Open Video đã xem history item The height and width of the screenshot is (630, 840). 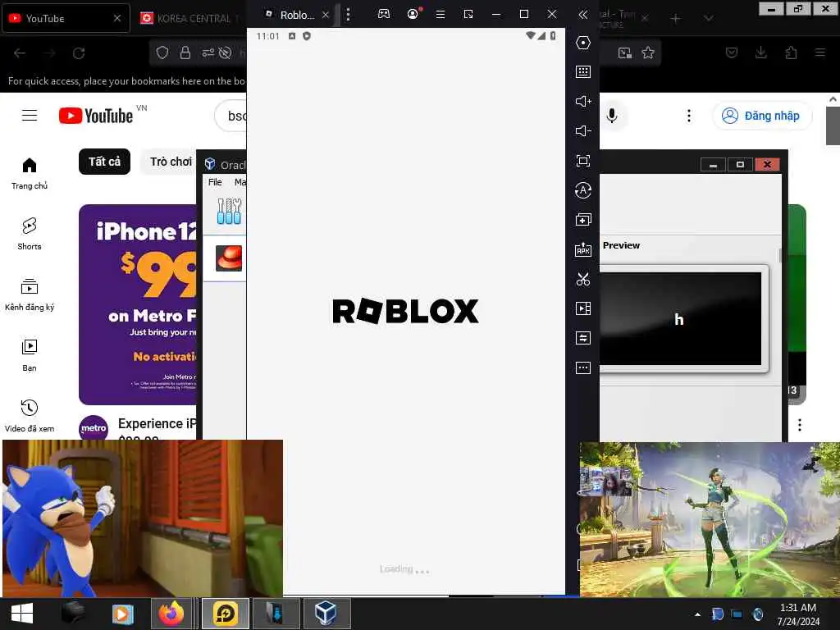click(30, 416)
